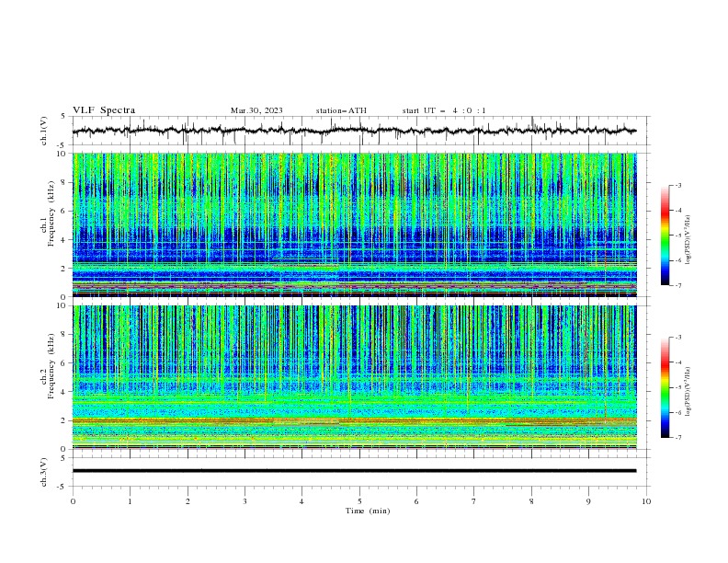Click the ch.1 voltage waveform trace
The height and width of the screenshot is (563, 728).
pos(354,131)
